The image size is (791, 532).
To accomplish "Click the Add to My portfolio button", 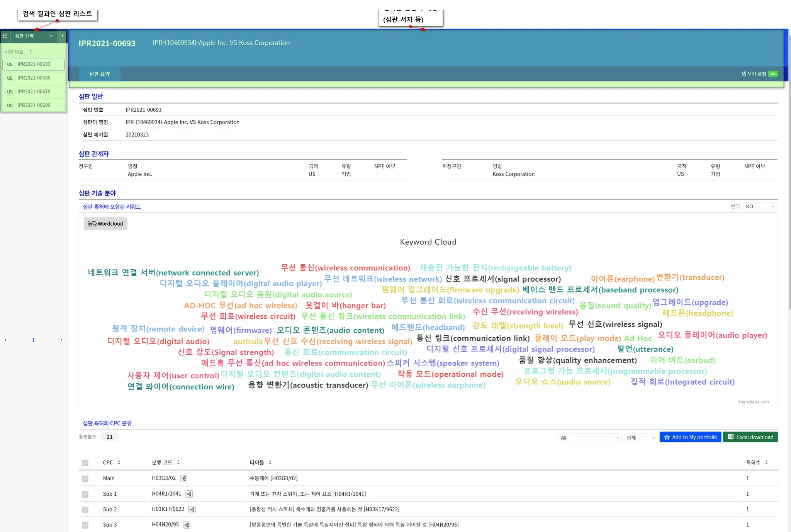I will (690, 437).
